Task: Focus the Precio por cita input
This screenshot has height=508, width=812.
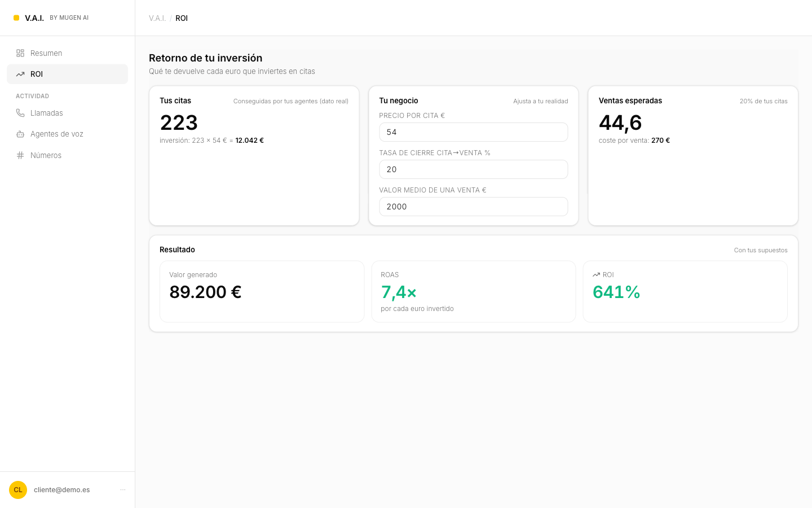Action: click(x=474, y=132)
